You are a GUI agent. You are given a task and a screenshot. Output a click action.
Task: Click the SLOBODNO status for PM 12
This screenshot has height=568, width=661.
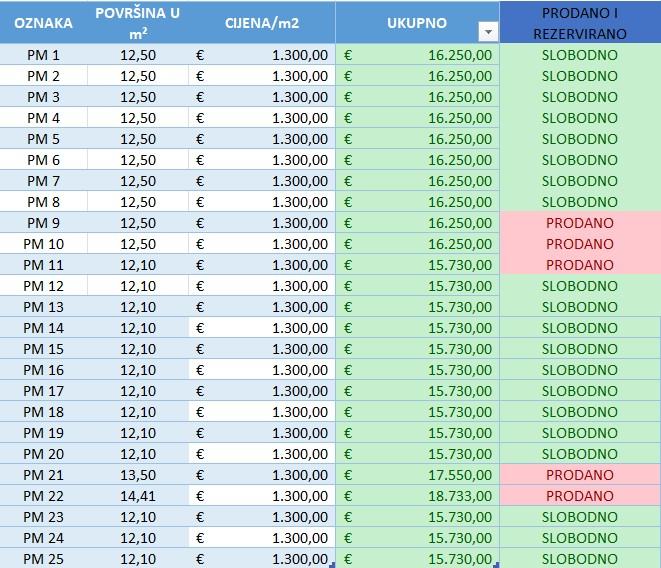[580, 286]
